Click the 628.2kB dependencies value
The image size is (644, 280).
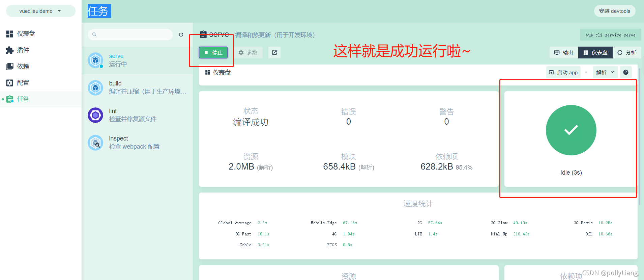pyautogui.click(x=437, y=167)
